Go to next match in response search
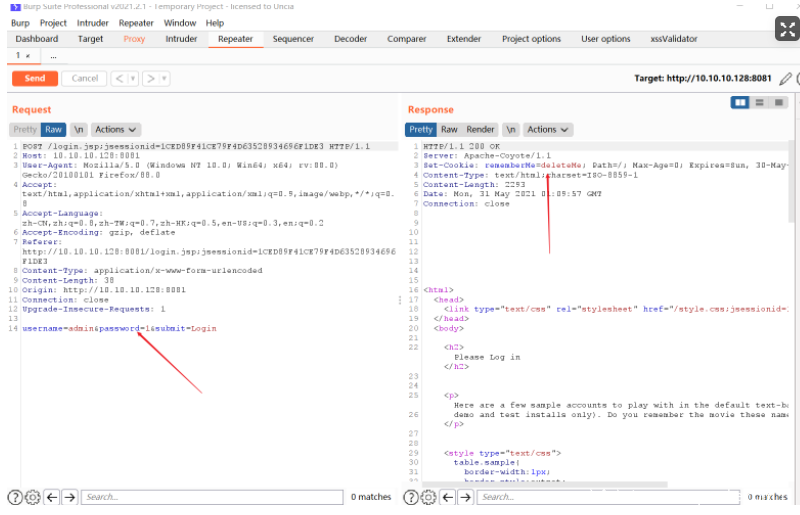 tap(465, 497)
